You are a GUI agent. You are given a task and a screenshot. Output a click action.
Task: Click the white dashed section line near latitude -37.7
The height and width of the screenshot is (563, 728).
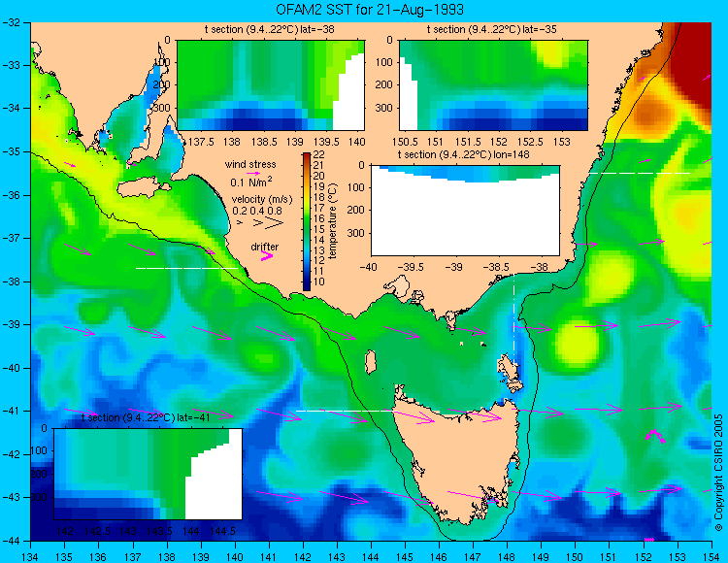pos(186,268)
